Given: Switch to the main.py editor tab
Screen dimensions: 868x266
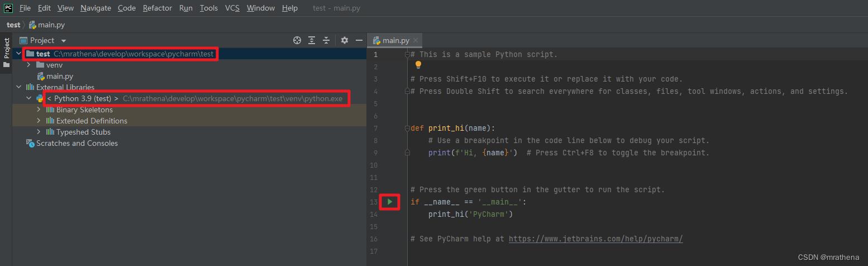Looking at the screenshot, I should [x=395, y=40].
